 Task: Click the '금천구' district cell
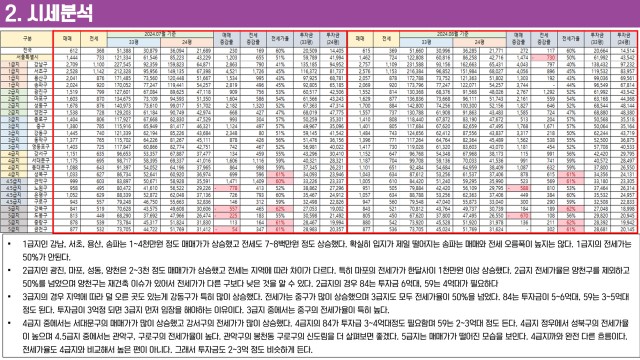[40, 229]
